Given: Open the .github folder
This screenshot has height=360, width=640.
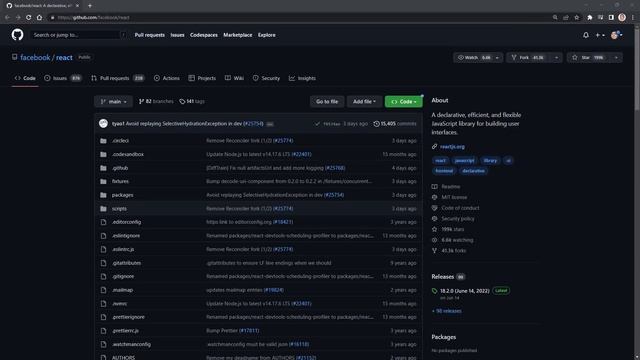Looking at the screenshot, I should 120,168.
